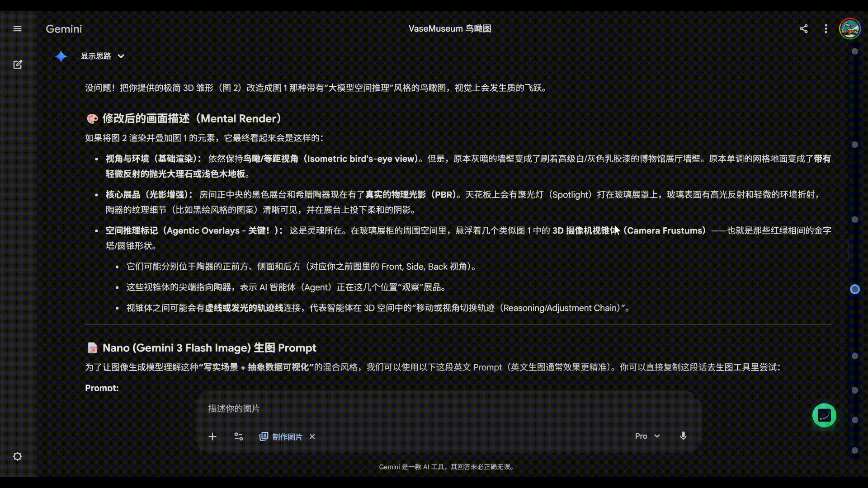Open the main menu hamburger icon
Viewport: 868px width, 488px height.
18,29
